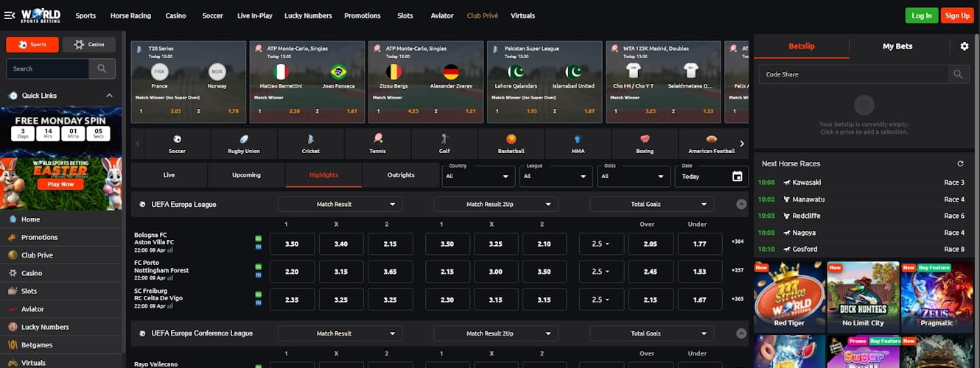The width and height of the screenshot is (980, 368).
Task: Open Virtuals in top navigation
Action: [522, 15]
